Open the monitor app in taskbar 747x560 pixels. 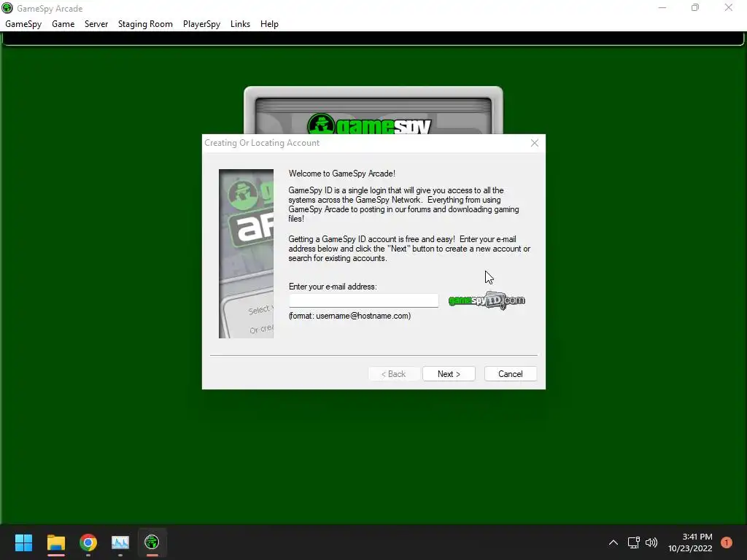click(x=120, y=542)
